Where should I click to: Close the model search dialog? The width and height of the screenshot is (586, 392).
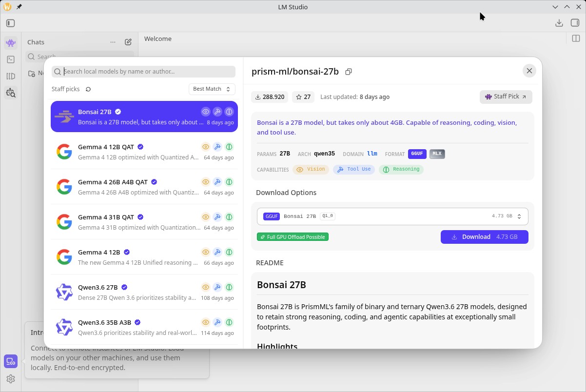[x=529, y=71]
